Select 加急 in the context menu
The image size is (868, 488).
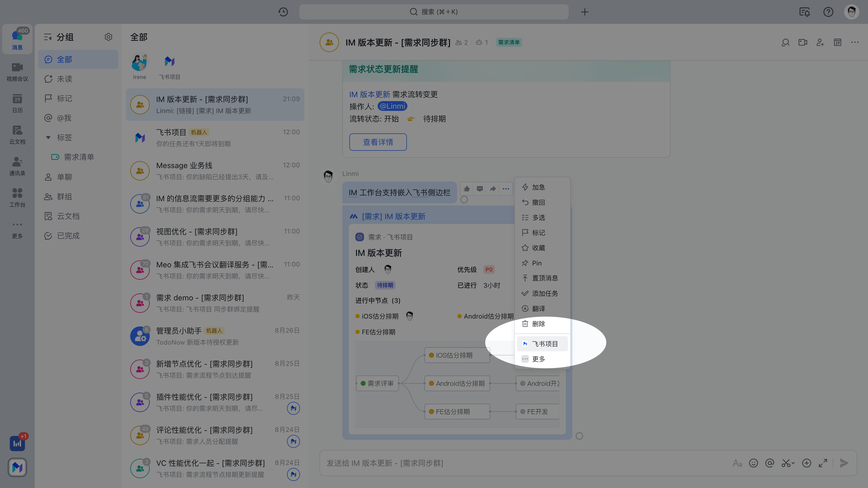coord(542,187)
